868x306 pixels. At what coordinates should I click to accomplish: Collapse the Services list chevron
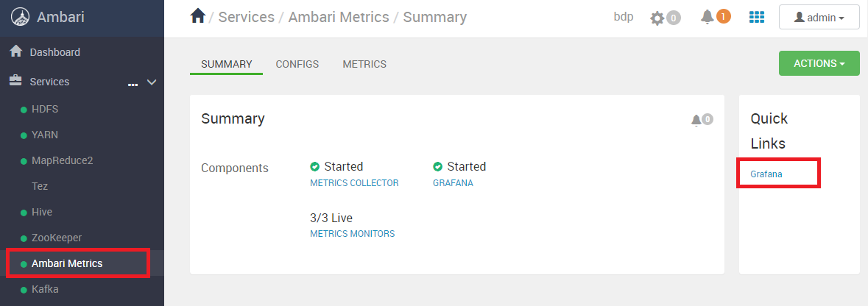tap(152, 82)
